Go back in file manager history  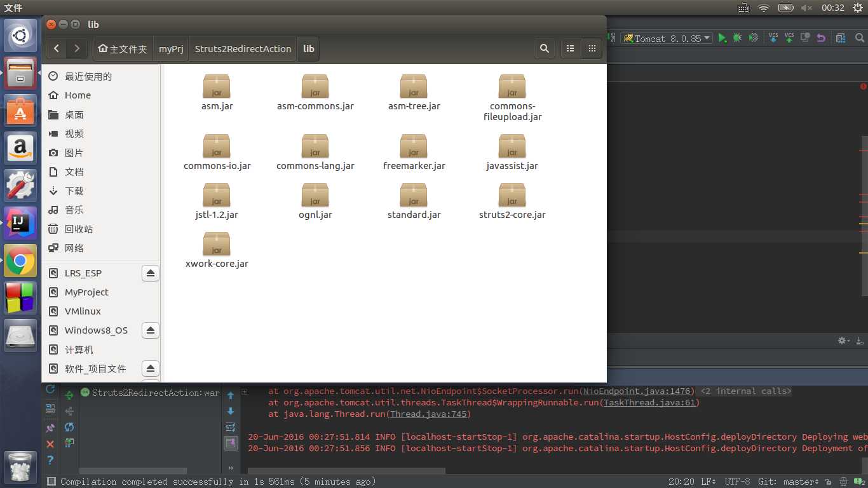[57, 48]
